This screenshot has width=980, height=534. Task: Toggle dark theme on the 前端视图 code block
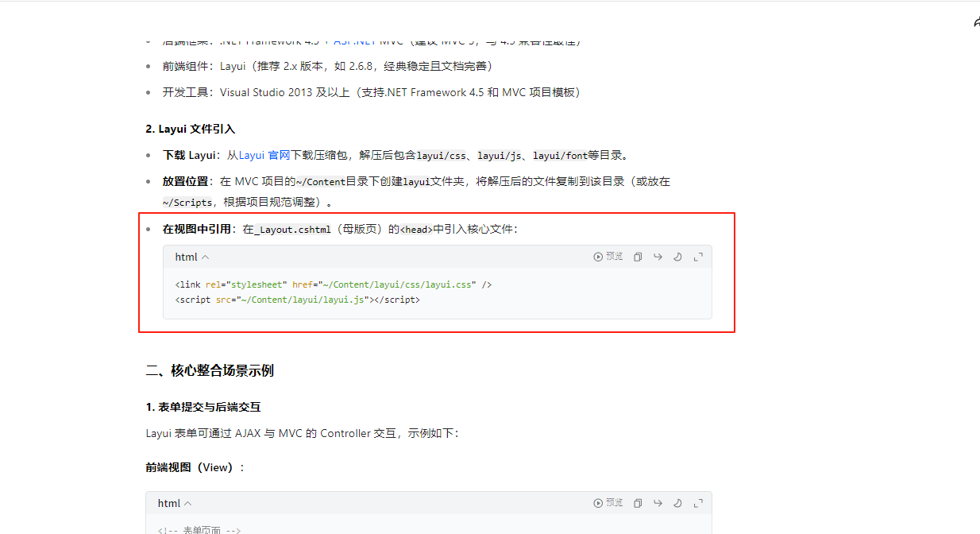click(678, 503)
